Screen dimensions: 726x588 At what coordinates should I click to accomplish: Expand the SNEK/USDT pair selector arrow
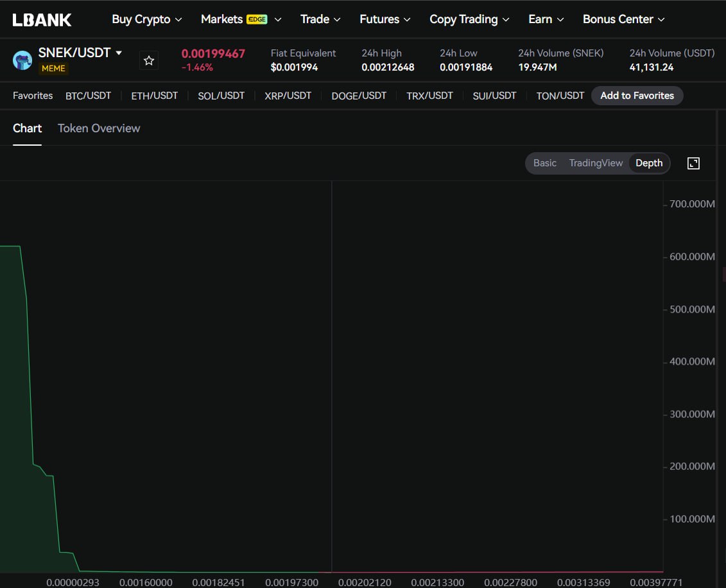tap(119, 53)
